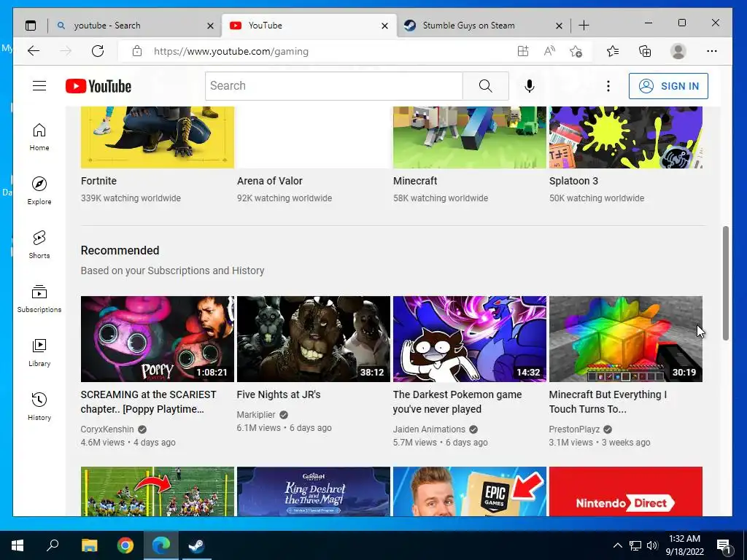Open volume control in system tray
The height and width of the screenshot is (560, 747).
[x=652, y=545]
